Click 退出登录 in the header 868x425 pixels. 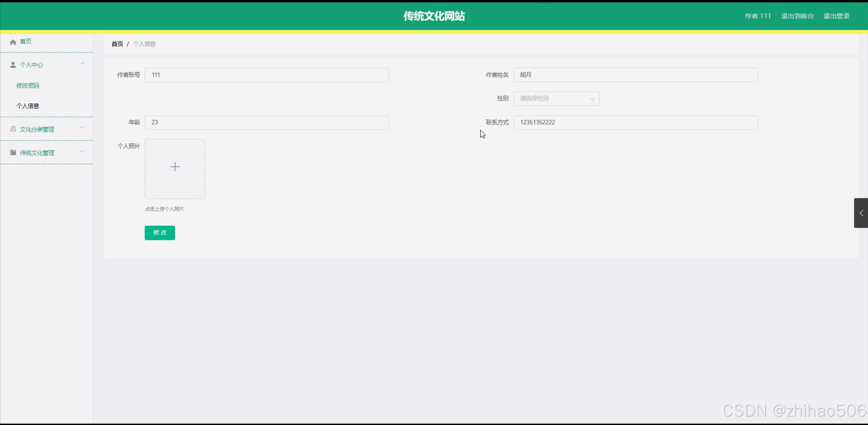(x=836, y=16)
